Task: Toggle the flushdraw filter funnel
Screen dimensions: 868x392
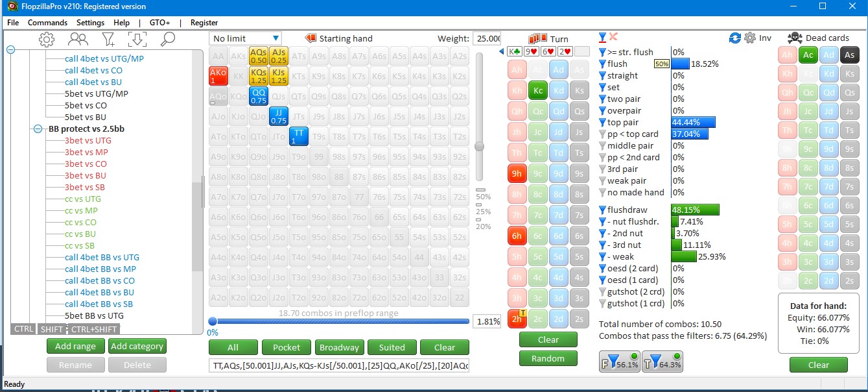Action: [602, 210]
